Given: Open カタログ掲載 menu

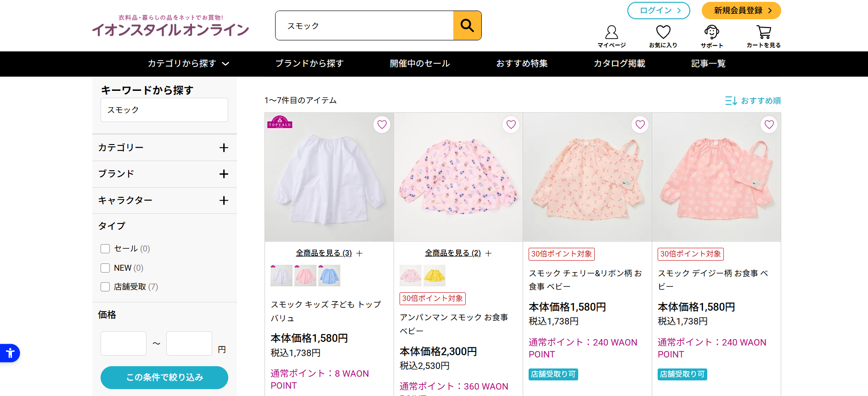Looking at the screenshot, I should click(x=620, y=64).
